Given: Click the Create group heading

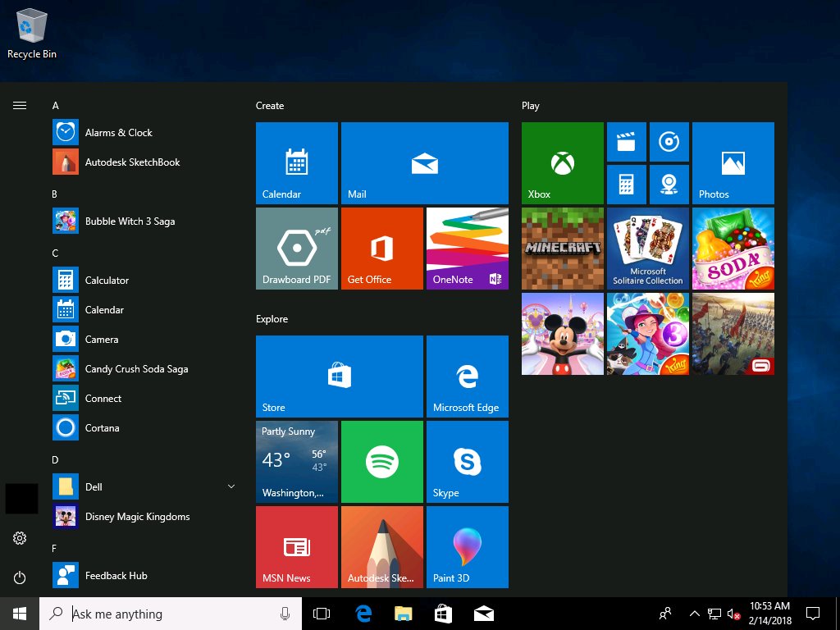Looking at the screenshot, I should click(x=269, y=106).
